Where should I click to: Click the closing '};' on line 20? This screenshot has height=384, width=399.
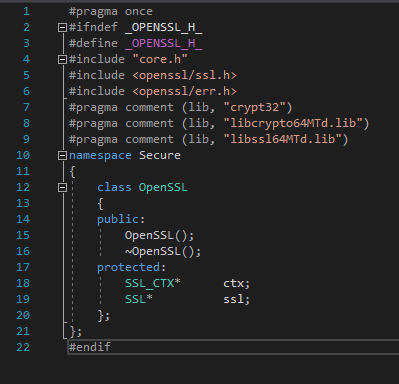(104, 315)
